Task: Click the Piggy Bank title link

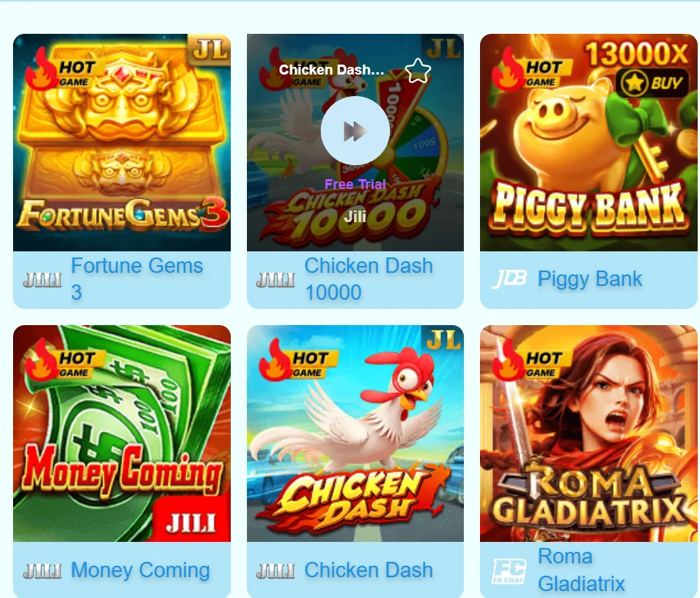Action: click(590, 279)
